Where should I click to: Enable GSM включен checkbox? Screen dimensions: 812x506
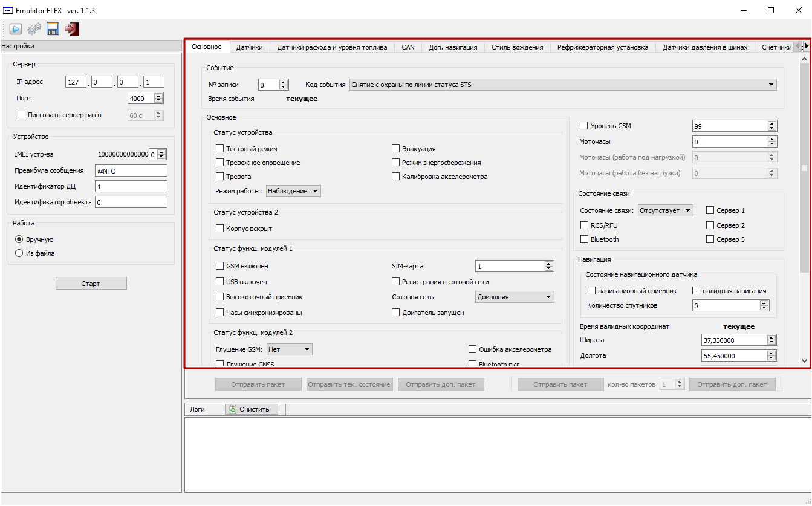pos(220,266)
